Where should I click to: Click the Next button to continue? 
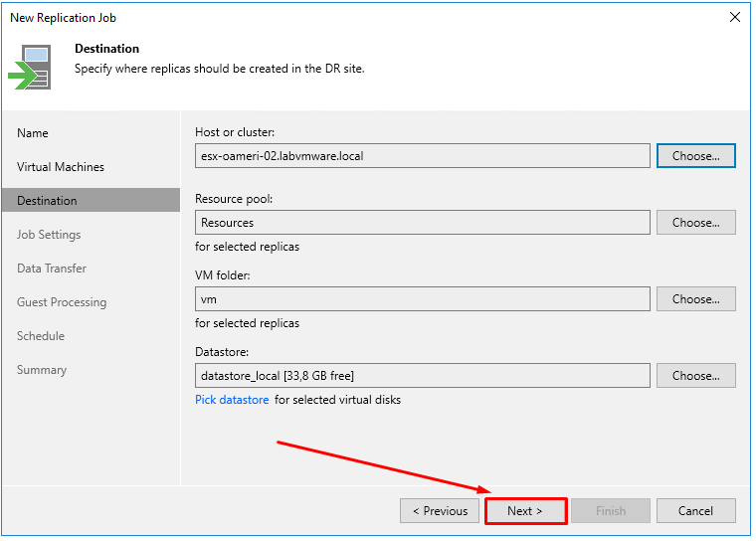click(x=525, y=511)
